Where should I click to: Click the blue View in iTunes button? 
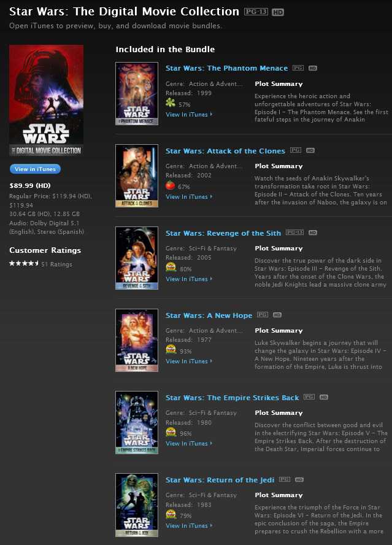click(35, 169)
